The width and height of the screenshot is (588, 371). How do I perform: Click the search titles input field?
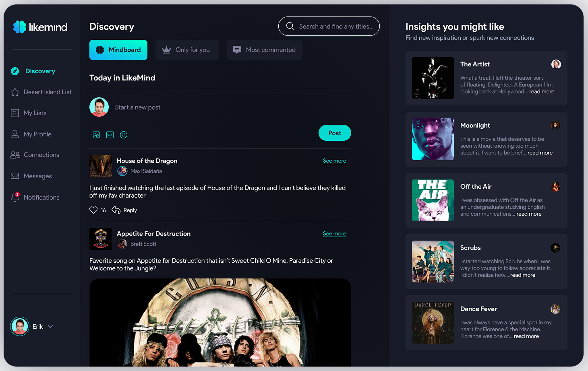(336, 27)
